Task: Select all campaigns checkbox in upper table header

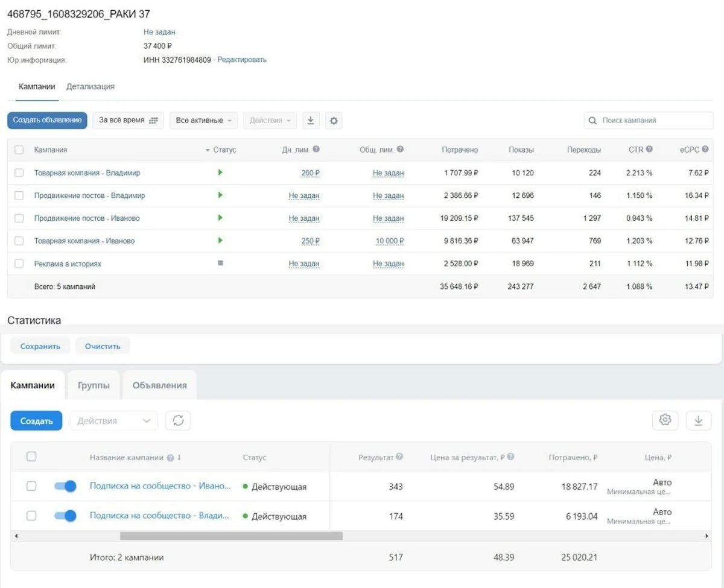Action: pyautogui.click(x=19, y=150)
